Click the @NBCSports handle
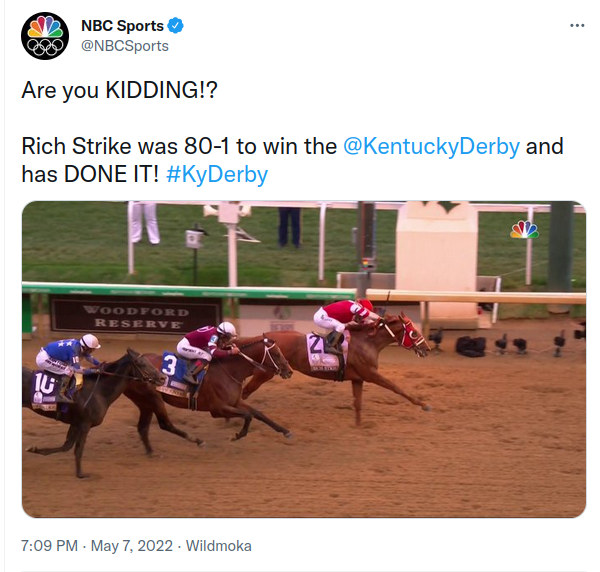The height and width of the screenshot is (572, 600). pos(124,46)
